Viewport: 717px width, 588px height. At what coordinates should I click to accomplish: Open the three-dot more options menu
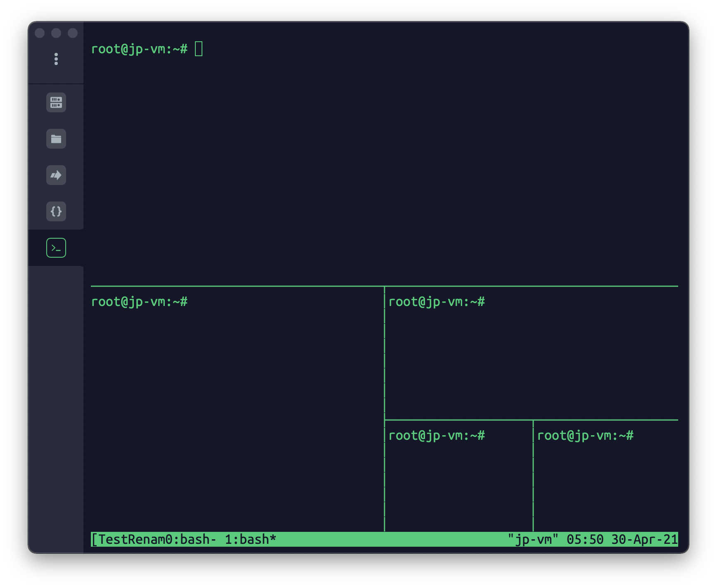[56, 59]
